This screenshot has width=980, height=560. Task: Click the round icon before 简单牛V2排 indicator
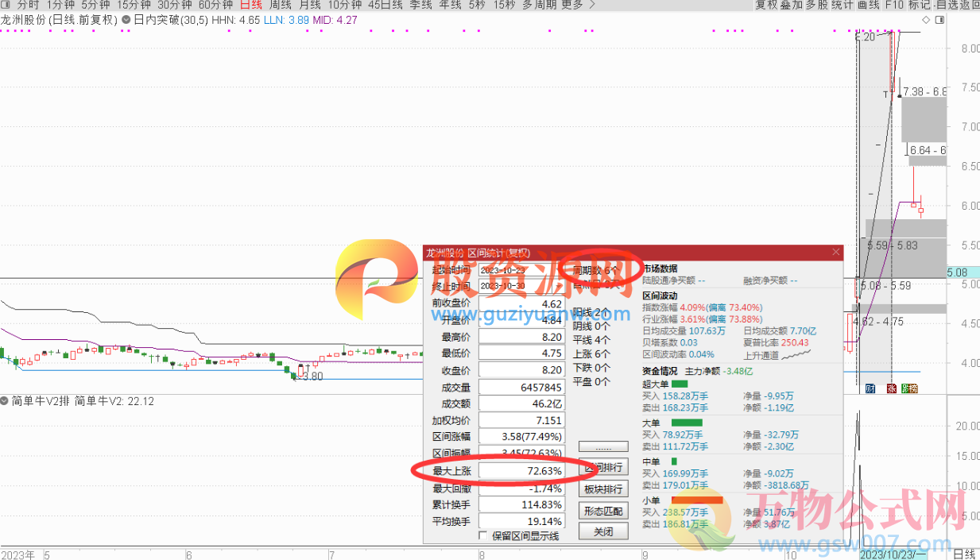point(5,401)
